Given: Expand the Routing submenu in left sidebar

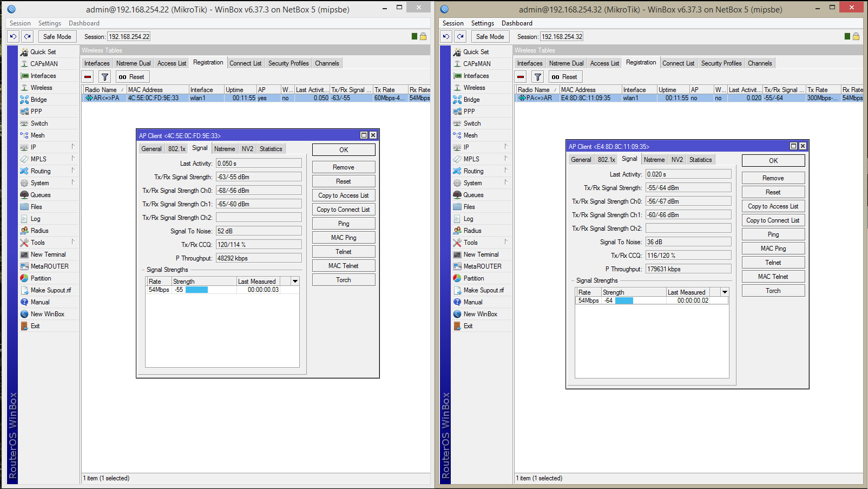Looking at the screenshot, I should pos(41,171).
